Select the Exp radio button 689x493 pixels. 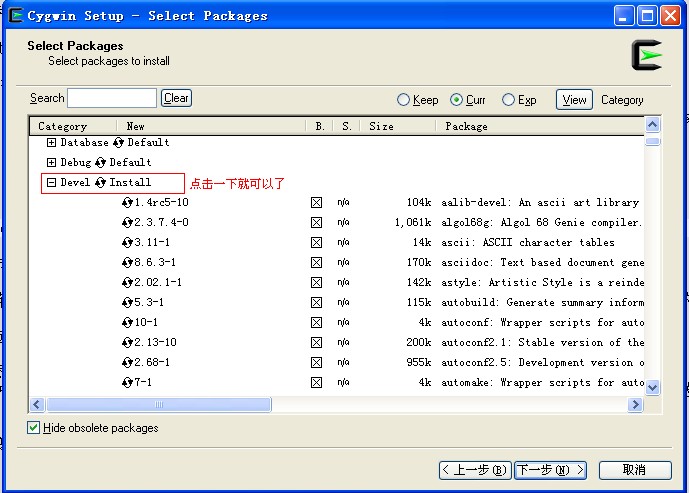pos(508,100)
